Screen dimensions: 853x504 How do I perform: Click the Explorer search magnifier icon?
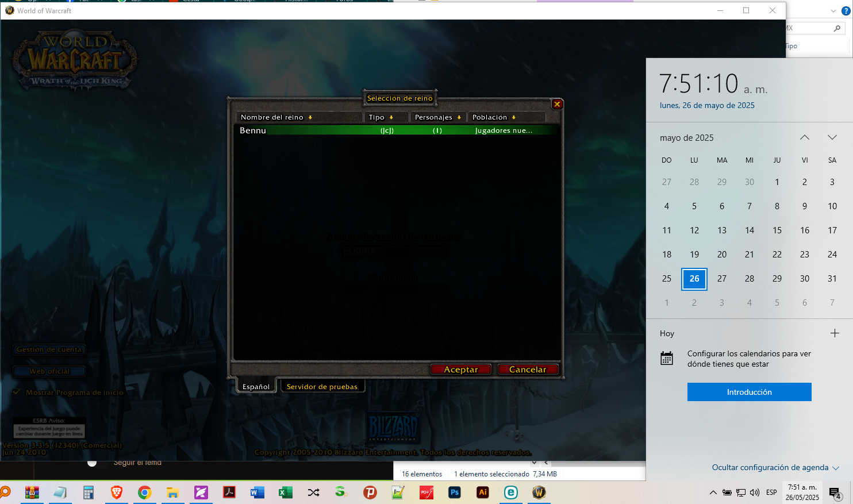837,28
